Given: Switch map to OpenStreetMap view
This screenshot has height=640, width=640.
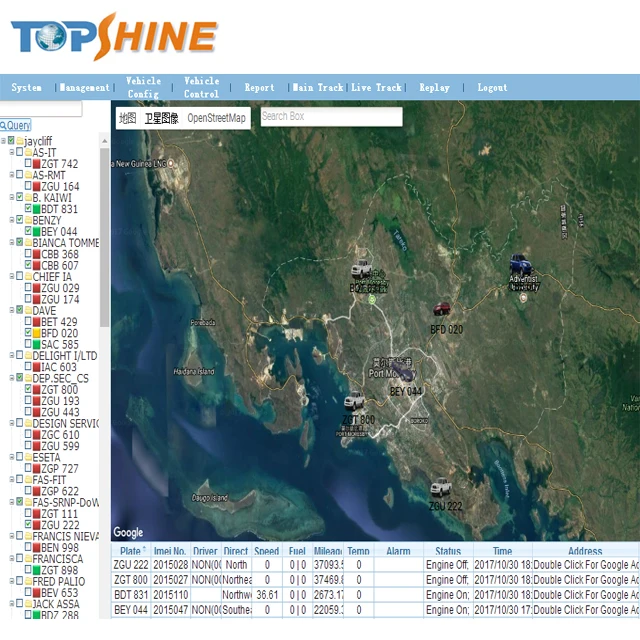Looking at the screenshot, I should (x=216, y=118).
